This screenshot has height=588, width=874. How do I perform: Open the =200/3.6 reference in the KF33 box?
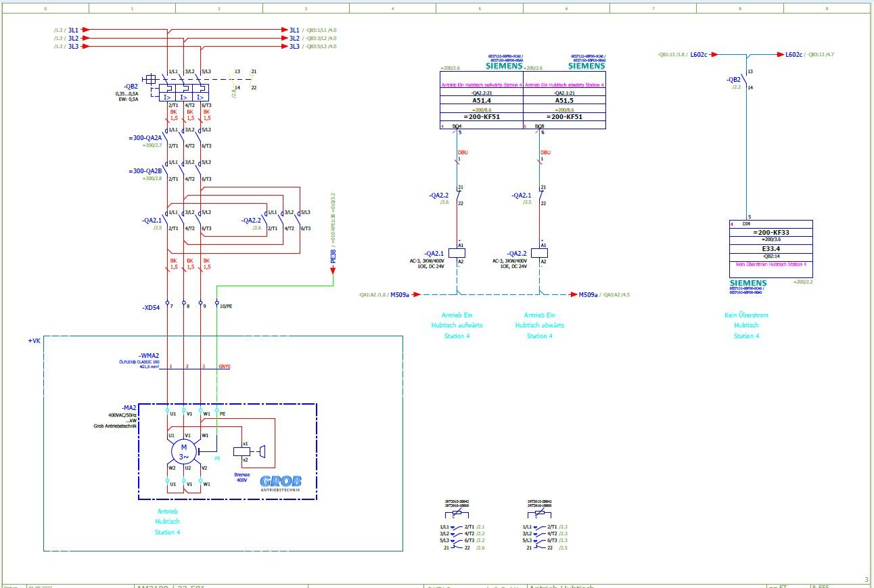[x=770, y=240]
